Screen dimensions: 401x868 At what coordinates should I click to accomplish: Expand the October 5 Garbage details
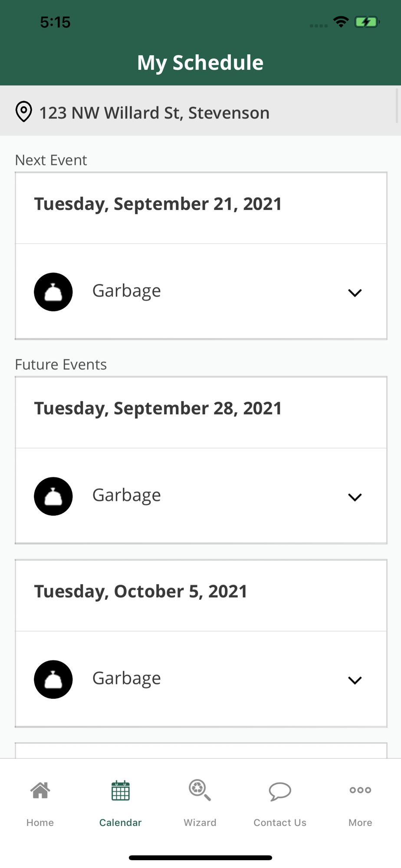pos(355,681)
